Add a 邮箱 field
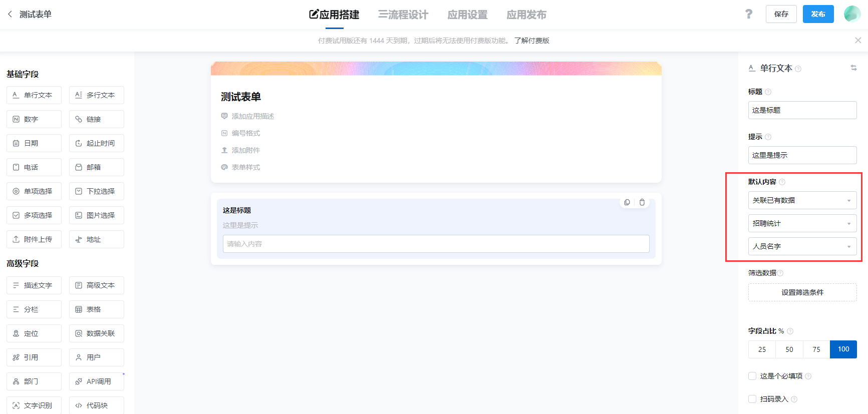Screen dimensions: 868x414 97,167
